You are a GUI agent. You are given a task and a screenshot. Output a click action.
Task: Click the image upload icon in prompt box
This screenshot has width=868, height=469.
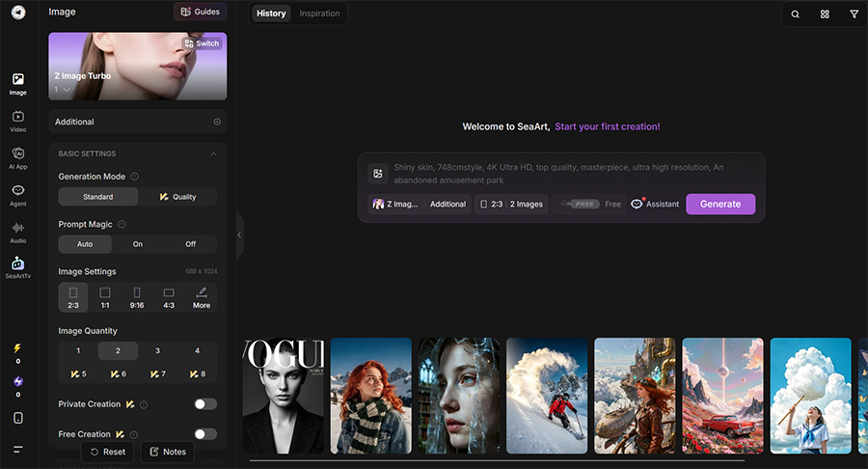378,174
